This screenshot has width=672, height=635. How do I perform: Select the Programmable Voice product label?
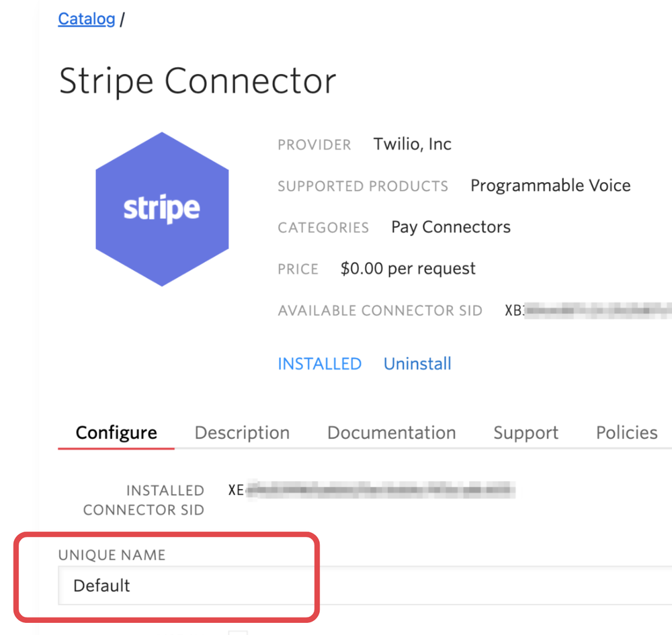pos(550,185)
